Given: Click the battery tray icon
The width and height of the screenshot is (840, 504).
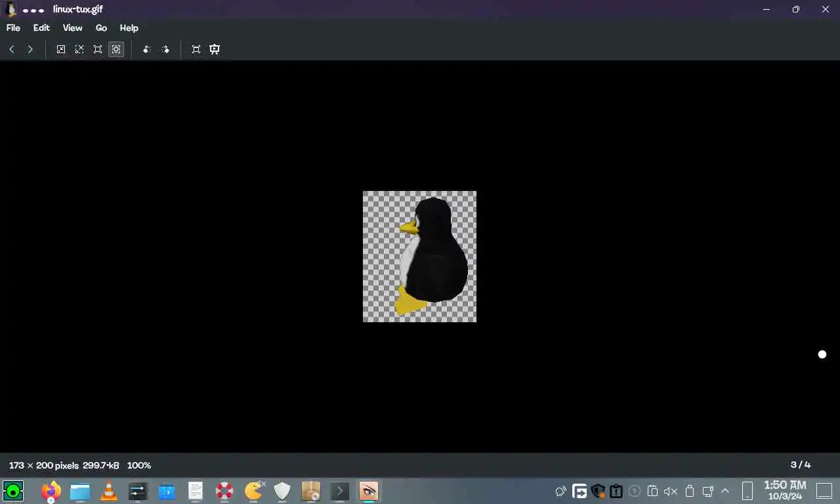Looking at the screenshot, I should [690, 491].
